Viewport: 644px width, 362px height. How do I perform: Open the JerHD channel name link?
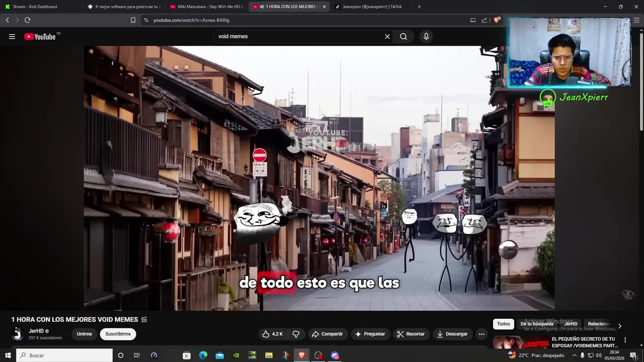pyautogui.click(x=36, y=331)
